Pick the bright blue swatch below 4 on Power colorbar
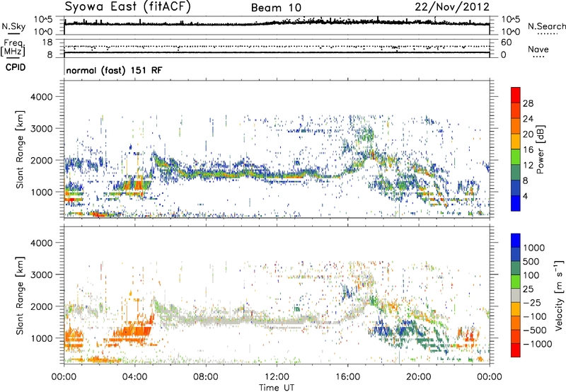566x392 pixels. pyautogui.click(x=516, y=203)
